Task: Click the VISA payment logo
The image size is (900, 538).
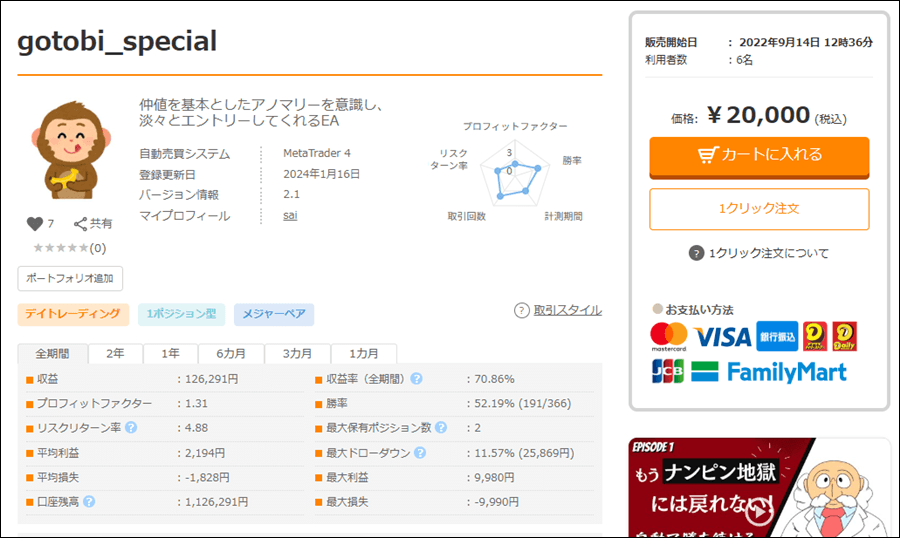Action: (x=723, y=337)
